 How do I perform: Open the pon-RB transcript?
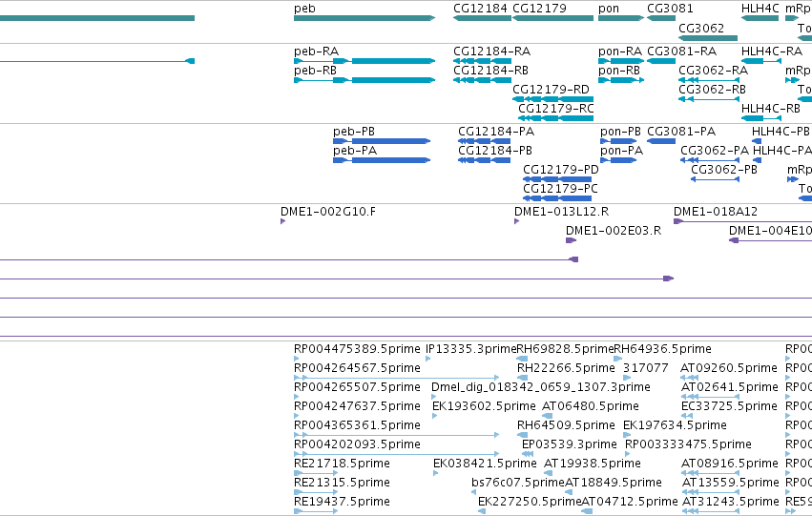click(619, 71)
